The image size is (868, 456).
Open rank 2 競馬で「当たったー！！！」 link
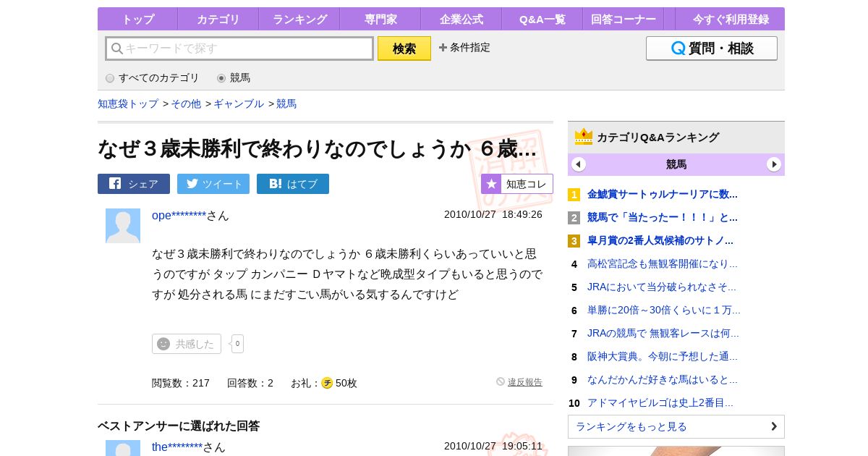pos(663,217)
